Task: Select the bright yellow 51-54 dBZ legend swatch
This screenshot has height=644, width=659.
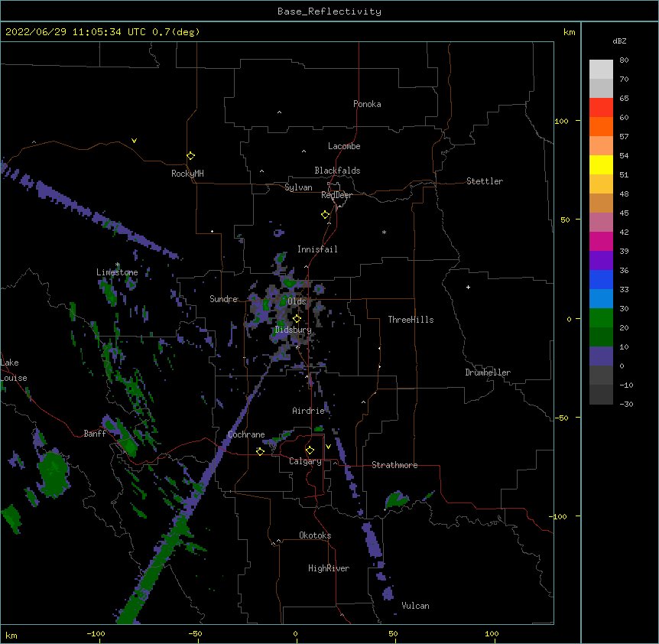Action: pyautogui.click(x=601, y=164)
